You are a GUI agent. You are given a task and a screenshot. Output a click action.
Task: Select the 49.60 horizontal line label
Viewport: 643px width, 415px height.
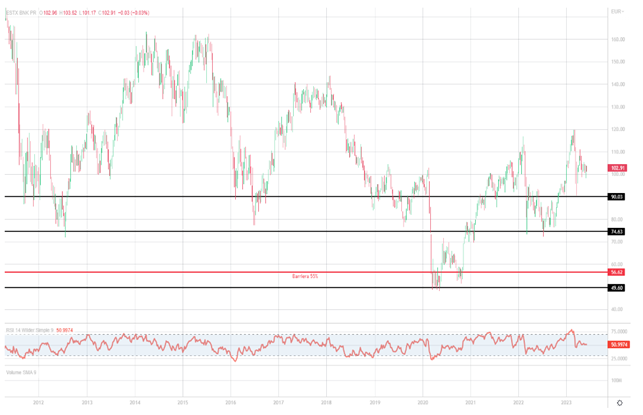617,288
